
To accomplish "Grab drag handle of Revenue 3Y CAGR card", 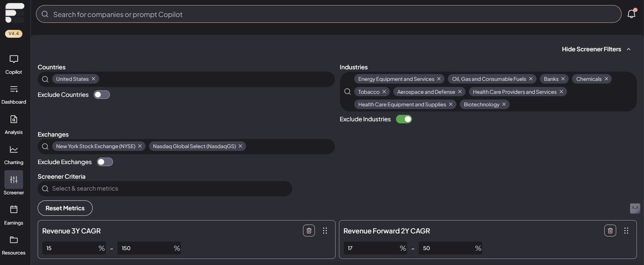I will (x=325, y=231).
